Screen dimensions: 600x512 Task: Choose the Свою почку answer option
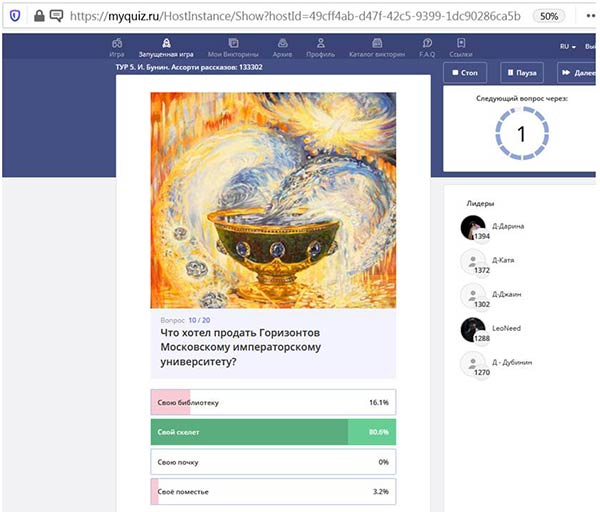coord(273,462)
